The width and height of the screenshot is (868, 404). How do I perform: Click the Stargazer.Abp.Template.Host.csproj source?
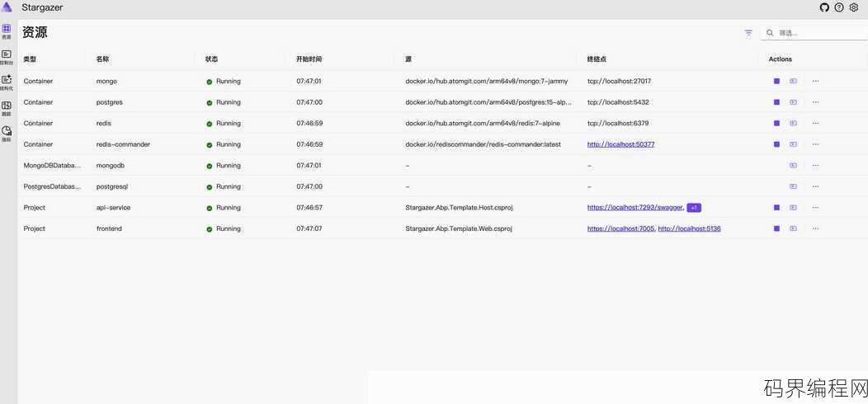click(x=460, y=208)
